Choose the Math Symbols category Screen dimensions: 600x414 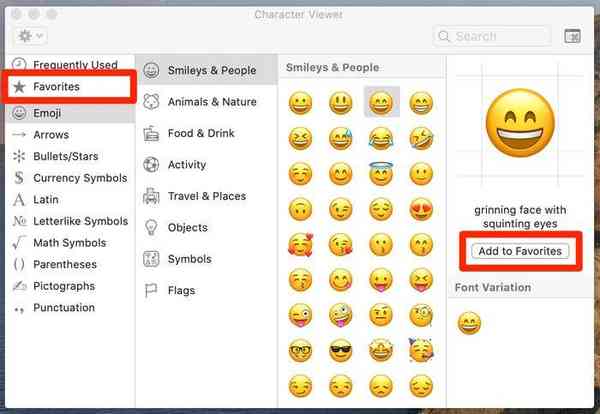(70, 243)
